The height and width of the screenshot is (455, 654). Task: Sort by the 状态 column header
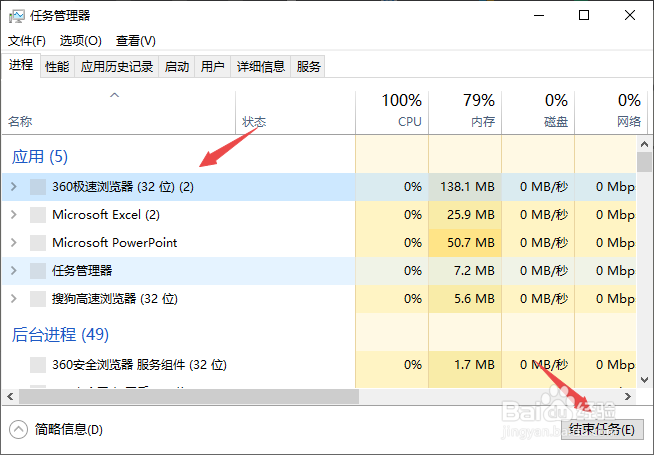[x=295, y=113]
